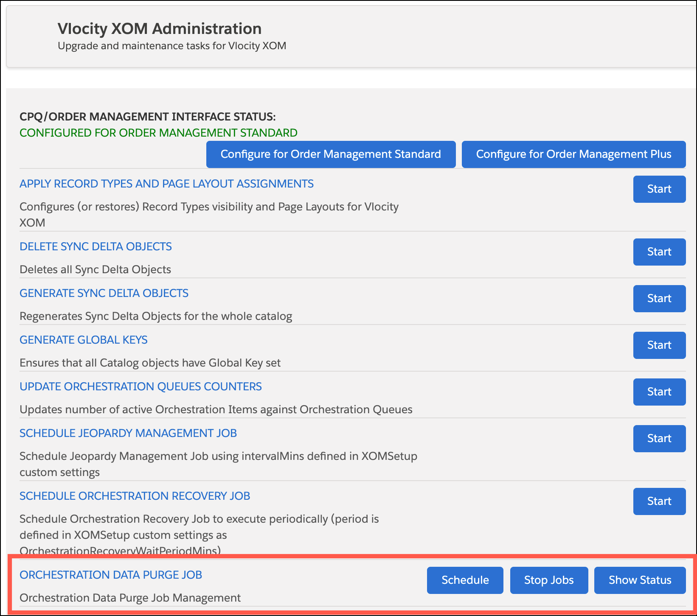Click 'Orchestration Data Purge Job Management' description
The width and height of the screenshot is (697, 616).
(130, 598)
